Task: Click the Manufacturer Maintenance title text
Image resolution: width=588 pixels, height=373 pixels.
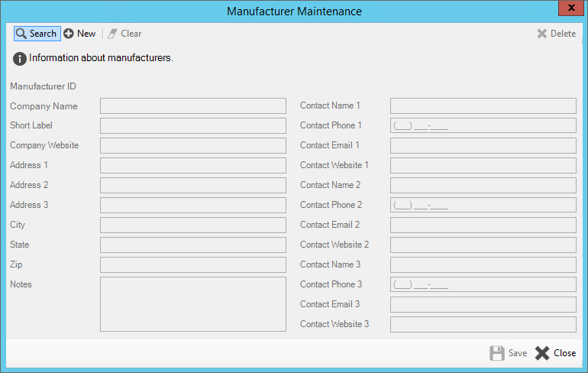Action: click(x=294, y=11)
